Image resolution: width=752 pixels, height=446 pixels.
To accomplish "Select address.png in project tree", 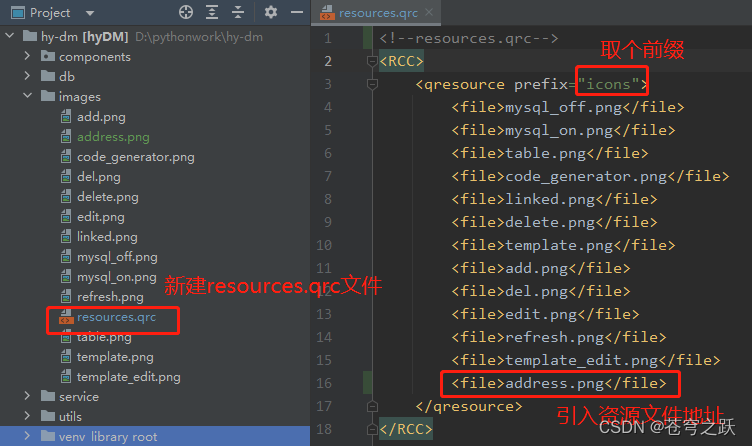I will pos(113,137).
